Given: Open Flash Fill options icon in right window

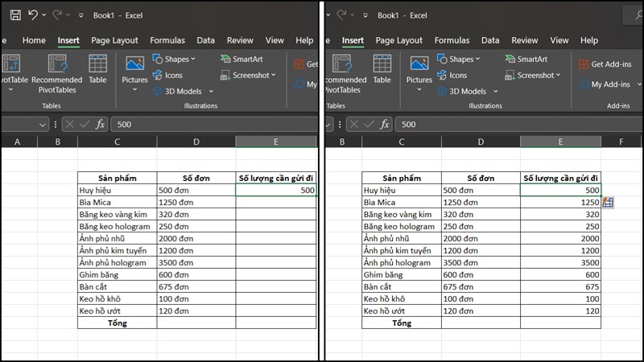Looking at the screenshot, I should click(x=608, y=203).
